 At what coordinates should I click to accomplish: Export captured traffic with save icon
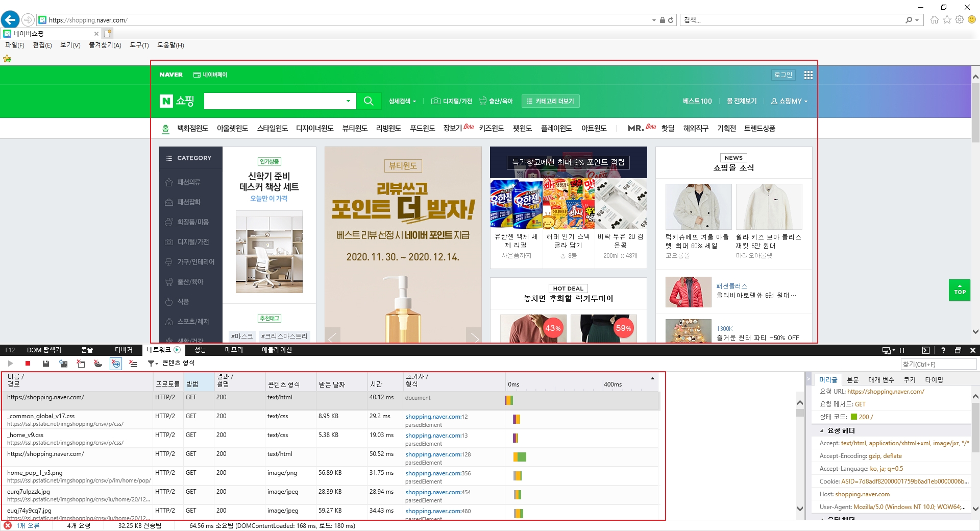click(46, 364)
